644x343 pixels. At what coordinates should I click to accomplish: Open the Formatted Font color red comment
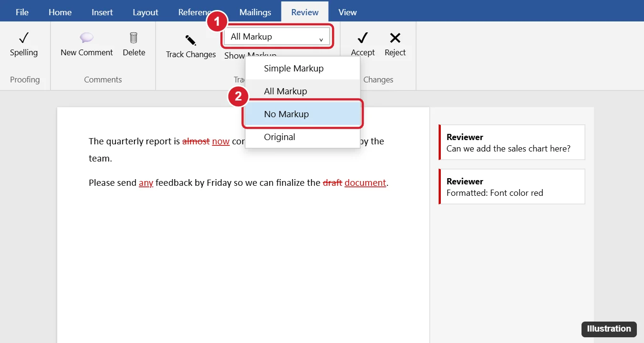click(x=511, y=187)
